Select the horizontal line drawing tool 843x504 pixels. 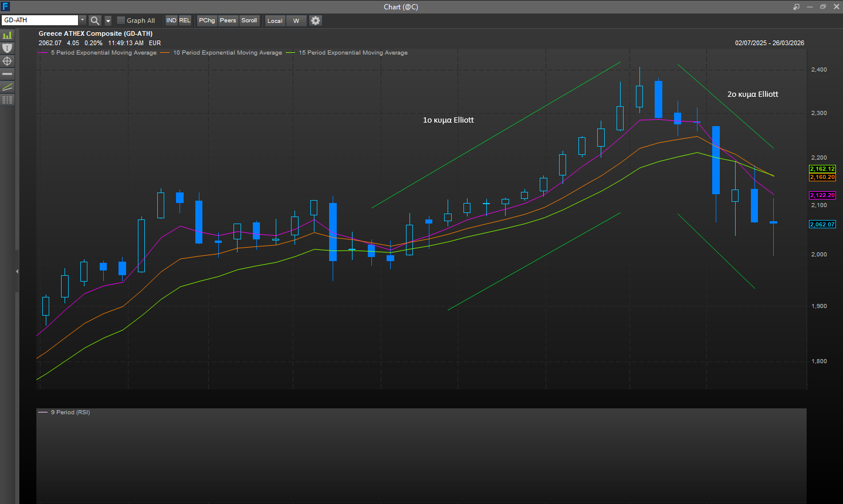8,73
